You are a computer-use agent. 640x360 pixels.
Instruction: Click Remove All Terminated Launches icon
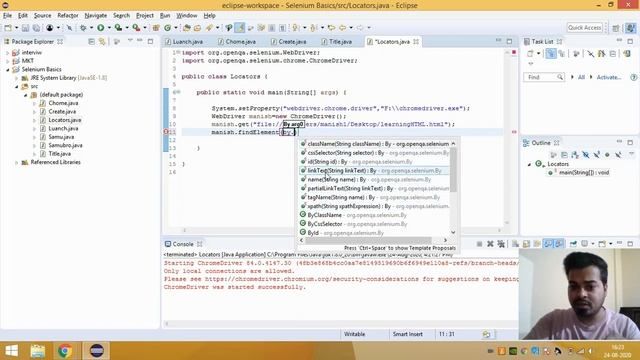pos(501,244)
